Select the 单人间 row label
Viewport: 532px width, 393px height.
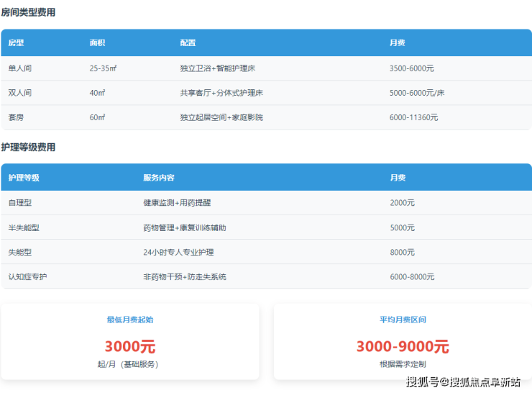point(20,68)
